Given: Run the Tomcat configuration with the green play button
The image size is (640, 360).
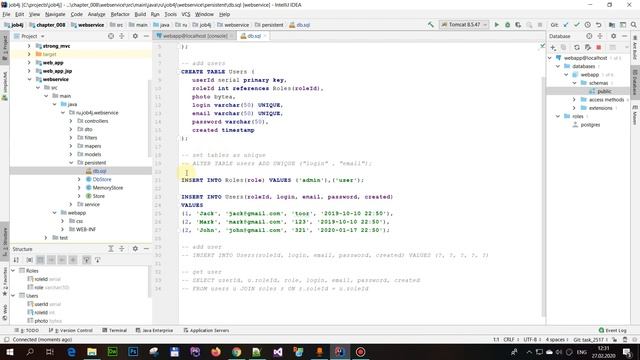Looking at the screenshot, I should pos(497,25).
